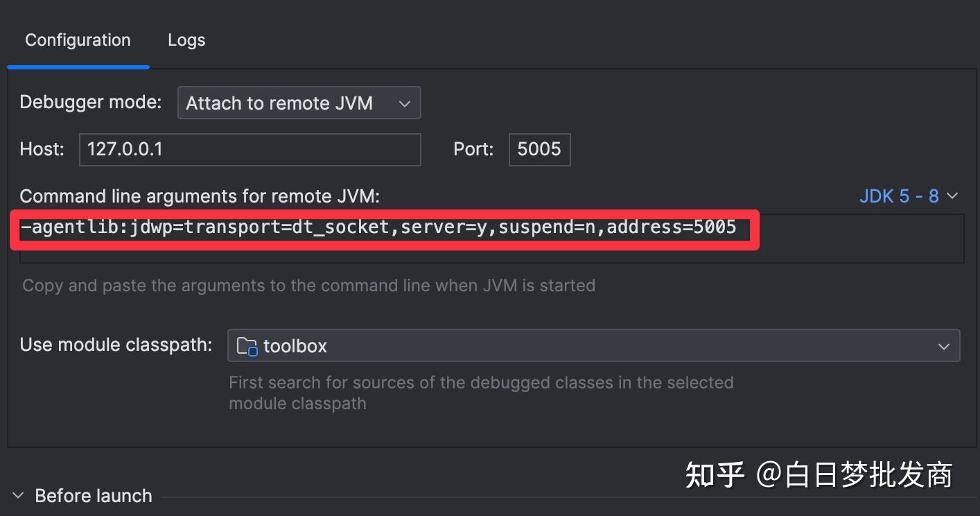Switch to the Logs tab
The height and width of the screenshot is (516, 980).
[x=185, y=40]
